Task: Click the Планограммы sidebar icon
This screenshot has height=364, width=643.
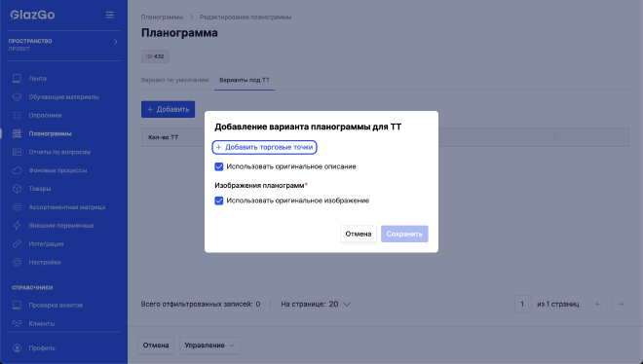Action: click(x=17, y=133)
